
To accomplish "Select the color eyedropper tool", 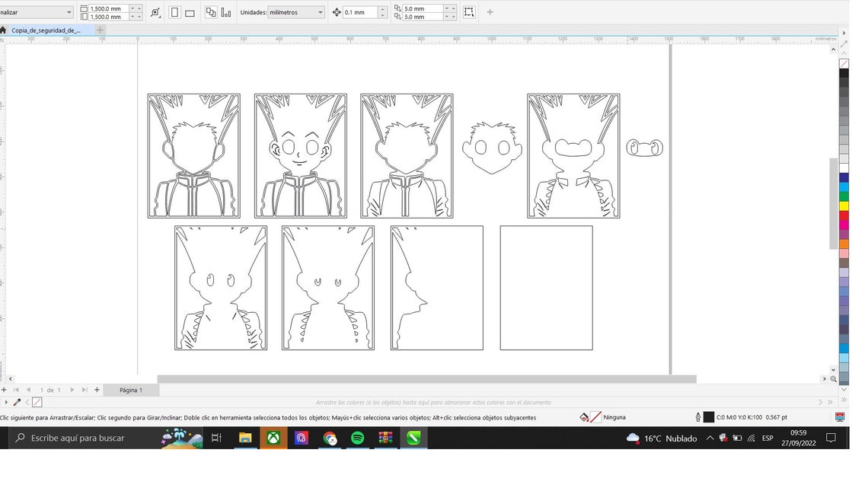I will point(16,402).
